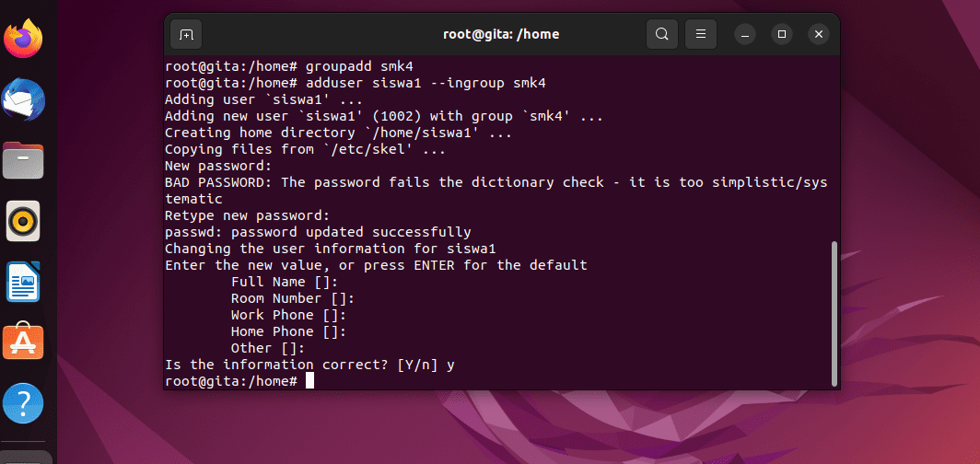Open the Files manager in dock
The image size is (980, 464).
(x=24, y=160)
